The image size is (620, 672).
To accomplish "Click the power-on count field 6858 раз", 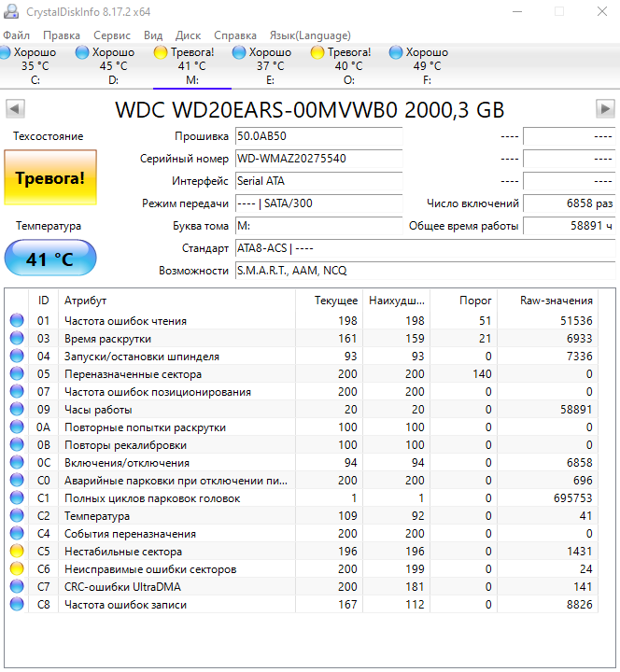I will [x=569, y=203].
